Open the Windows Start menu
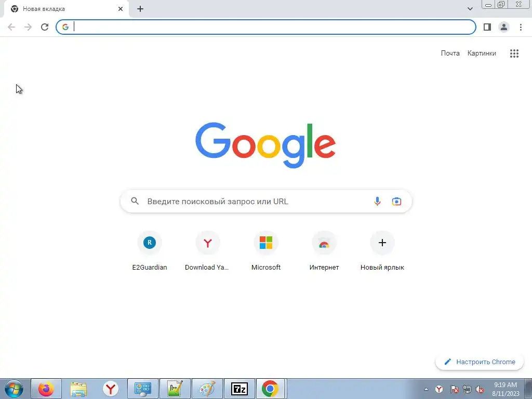Viewport: 532px width, 399px height. click(14, 389)
